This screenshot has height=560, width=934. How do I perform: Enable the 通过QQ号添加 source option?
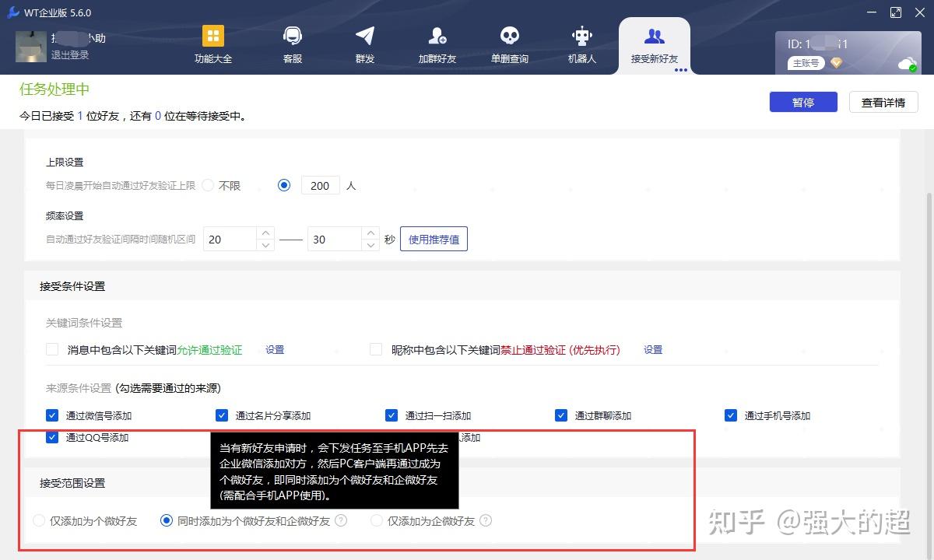tap(52, 437)
